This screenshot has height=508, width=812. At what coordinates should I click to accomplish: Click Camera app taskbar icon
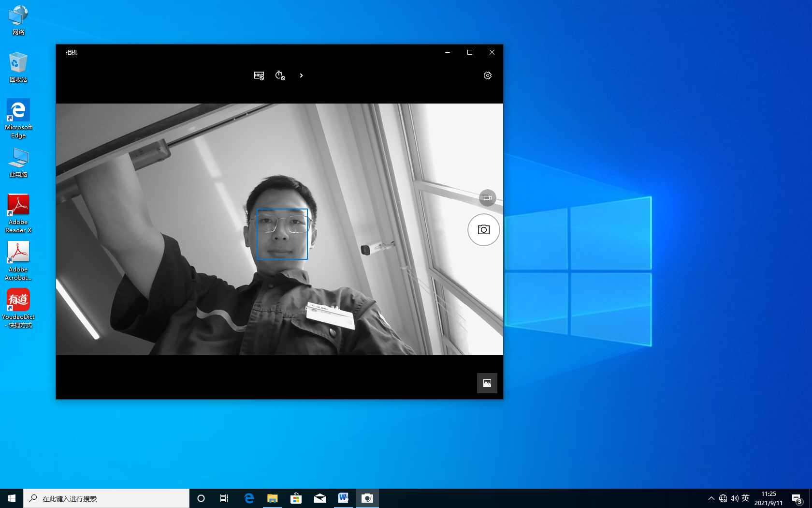point(367,498)
